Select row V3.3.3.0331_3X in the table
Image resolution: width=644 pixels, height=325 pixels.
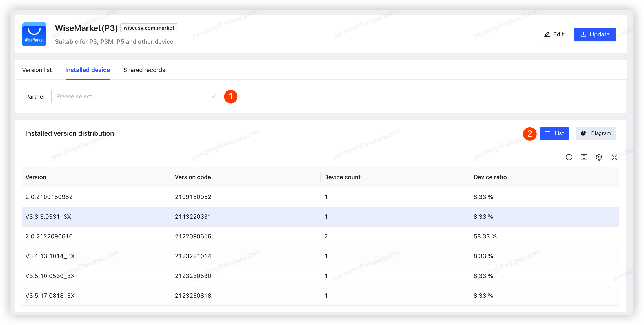[x=48, y=217]
